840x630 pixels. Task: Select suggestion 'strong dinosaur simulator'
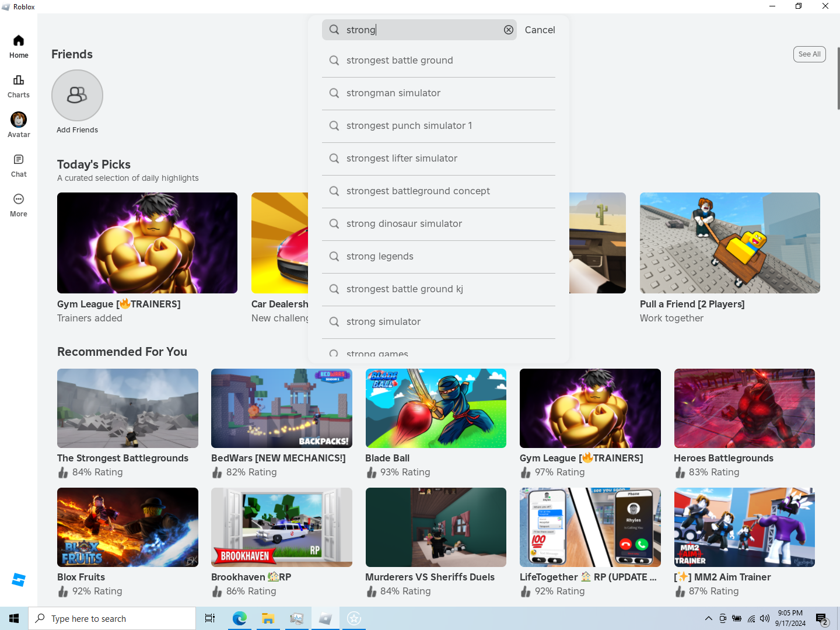439,224
